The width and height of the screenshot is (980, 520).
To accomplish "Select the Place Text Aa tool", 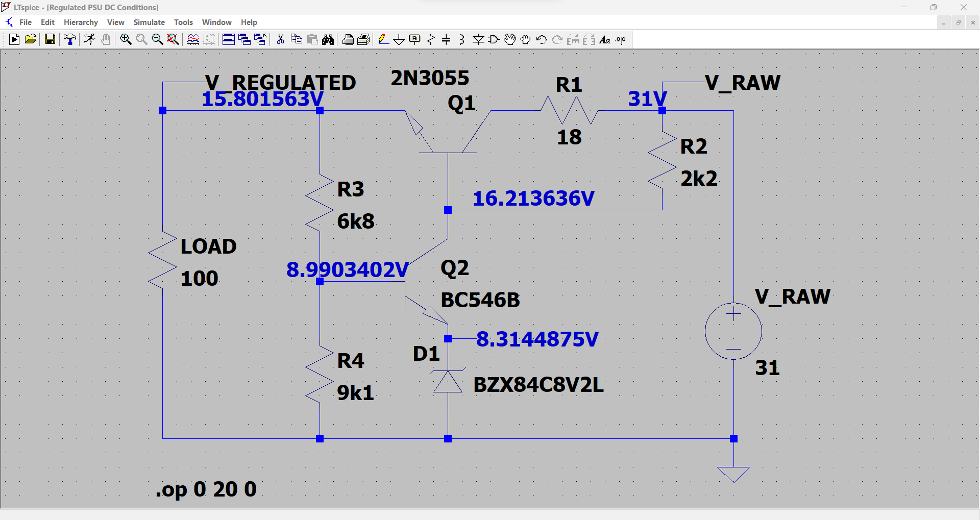I will point(605,39).
